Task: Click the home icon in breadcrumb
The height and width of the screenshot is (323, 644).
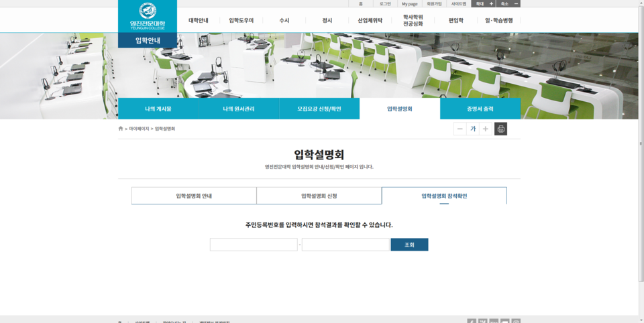Action: coord(121,129)
